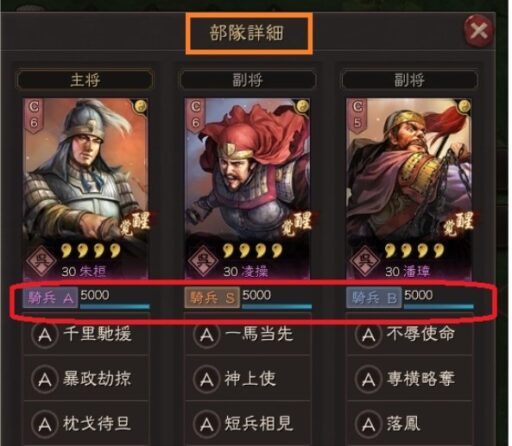The height and width of the screenshot is (446, 512).
Task: Open the 専横略奪 skill entry
Action: pyautogui.click(x=410, y=379)
